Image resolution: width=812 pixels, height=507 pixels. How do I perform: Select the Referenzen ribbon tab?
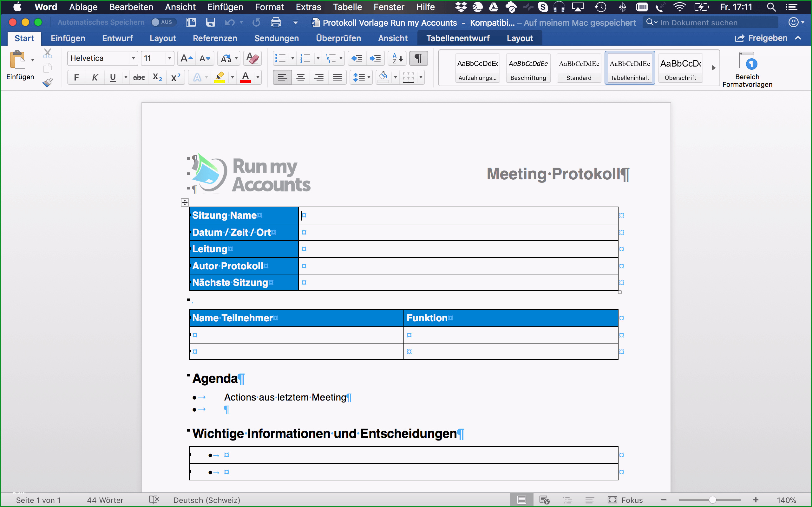(215, 38)
